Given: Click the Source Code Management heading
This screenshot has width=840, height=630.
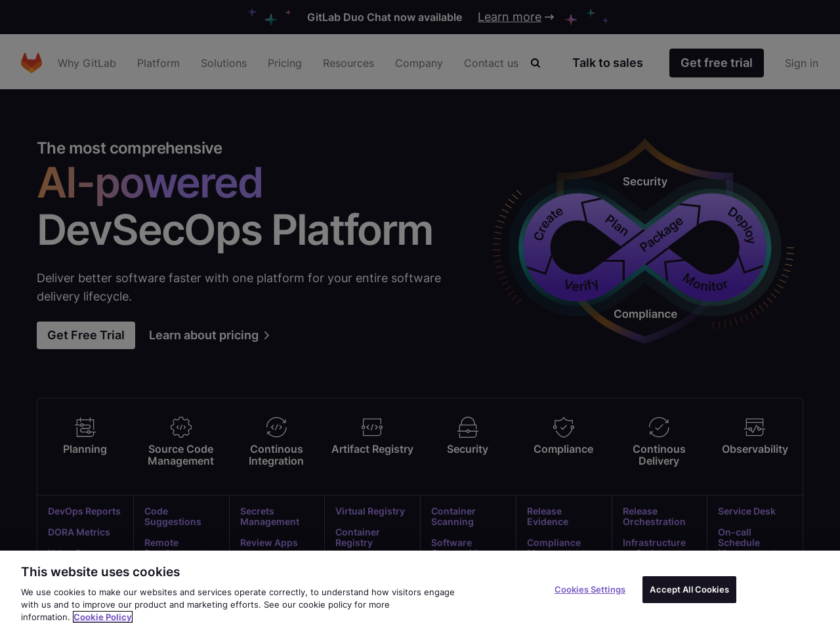Looking at the screenshot, I should pyautogui.click(x=180, y=455).
